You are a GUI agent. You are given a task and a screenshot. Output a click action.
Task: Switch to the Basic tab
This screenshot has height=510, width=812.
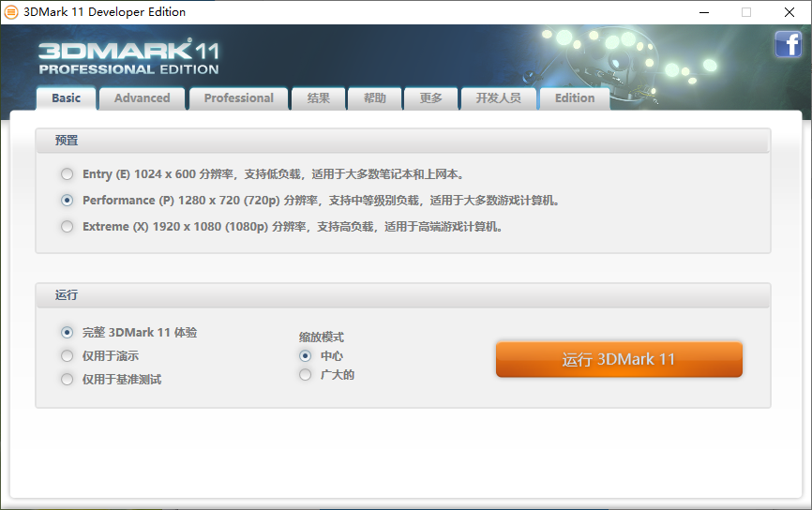click(67, 98)
